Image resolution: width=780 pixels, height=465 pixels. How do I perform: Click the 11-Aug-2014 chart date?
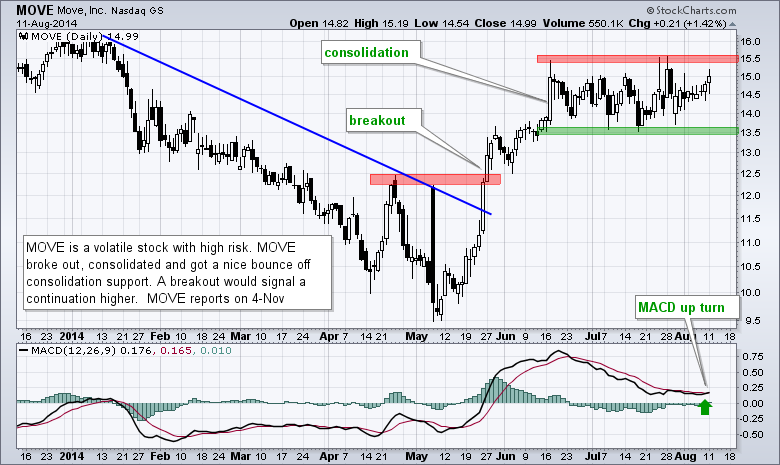click(47, 23)
